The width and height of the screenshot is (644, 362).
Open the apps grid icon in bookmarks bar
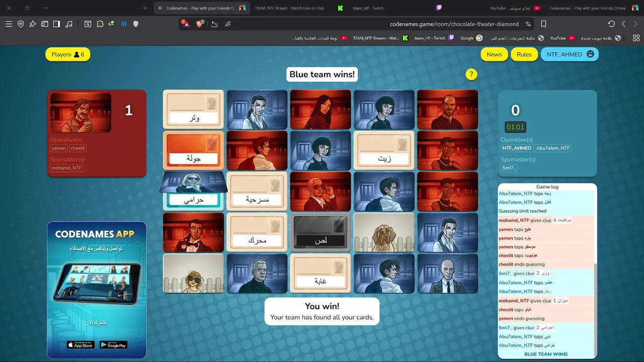tap(636, 38)
